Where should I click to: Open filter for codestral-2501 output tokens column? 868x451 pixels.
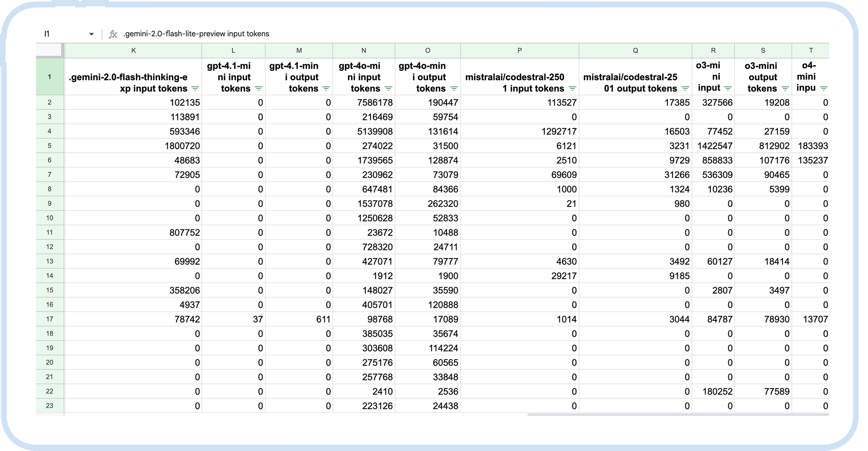tap(685, 89)
